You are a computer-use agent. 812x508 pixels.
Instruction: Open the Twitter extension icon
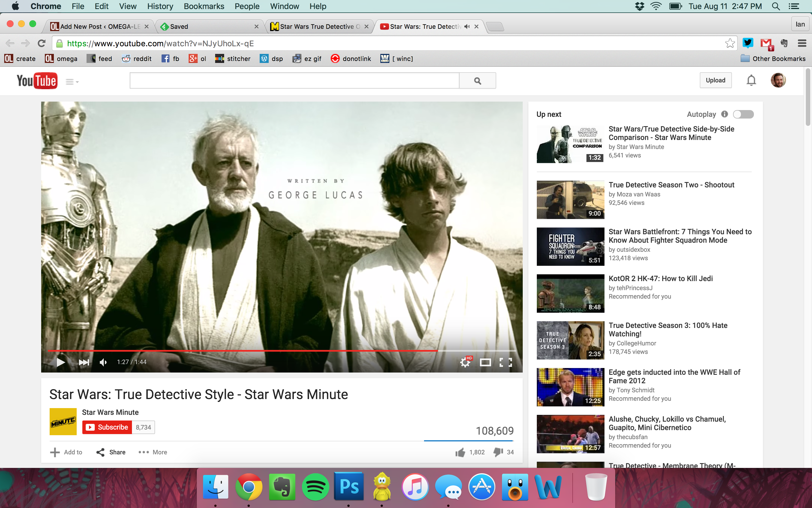748,43
